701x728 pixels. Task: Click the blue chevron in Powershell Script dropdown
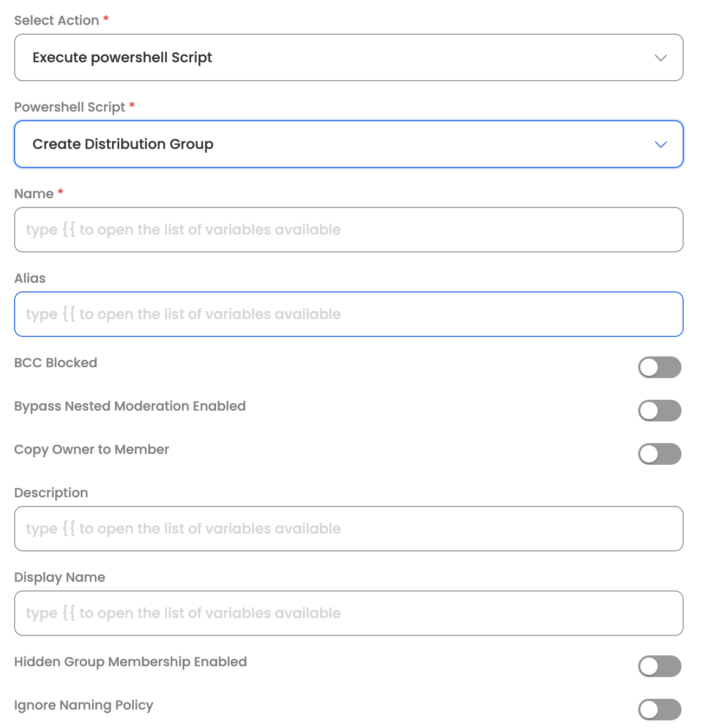[x=660, y=145]
